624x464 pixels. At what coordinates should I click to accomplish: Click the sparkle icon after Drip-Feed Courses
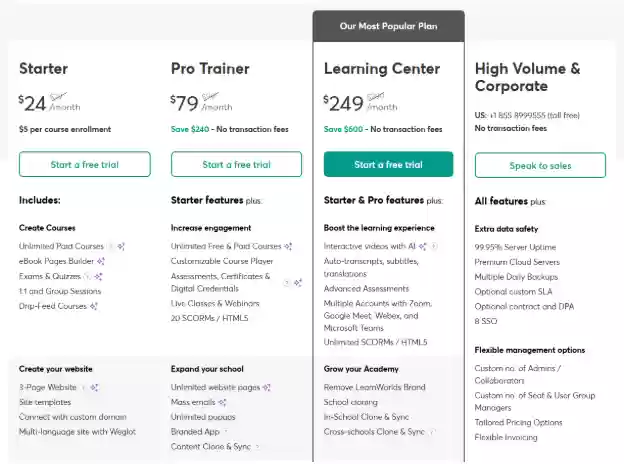tap(94, 306)
